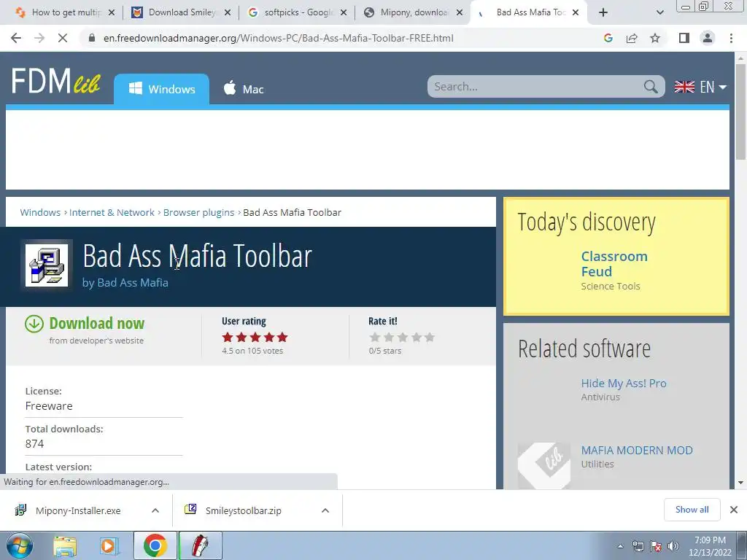Switch to 'softpicks - Google' tab
Screen dimensions: 747x560
[x=299, y=12]
